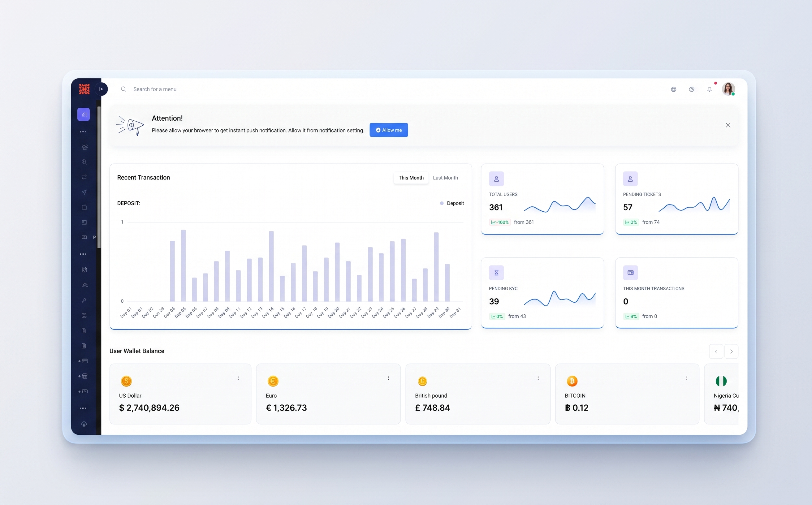The height and width of the screenshot is (505, 812).
Task: Click the sidebar vertical scrollbar
Action: click(99, 177)
